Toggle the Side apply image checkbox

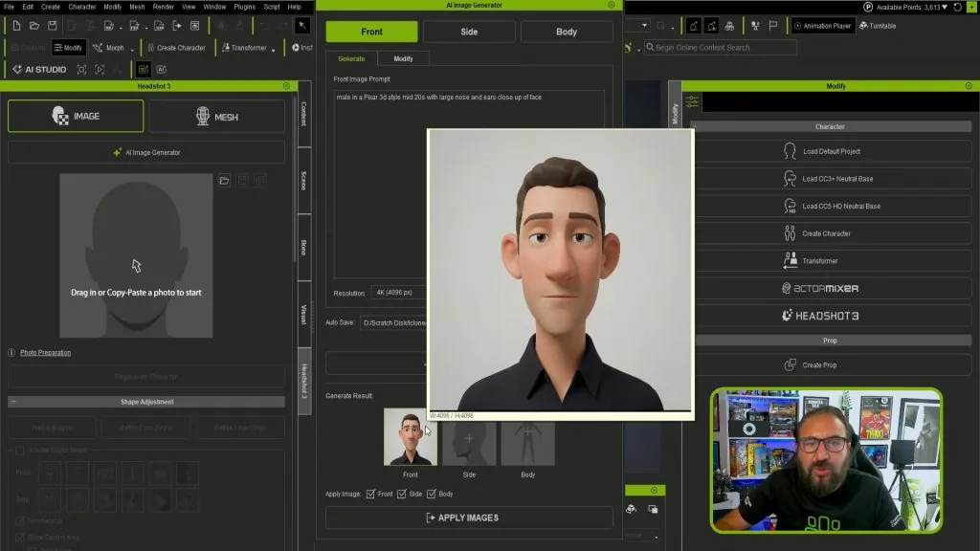point(401,495)
